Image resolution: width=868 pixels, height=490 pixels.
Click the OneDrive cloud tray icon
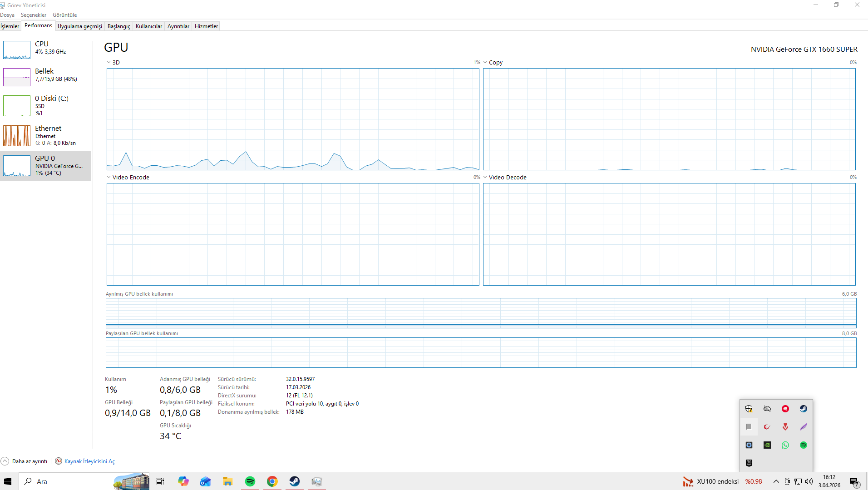[x=767, y=409]
